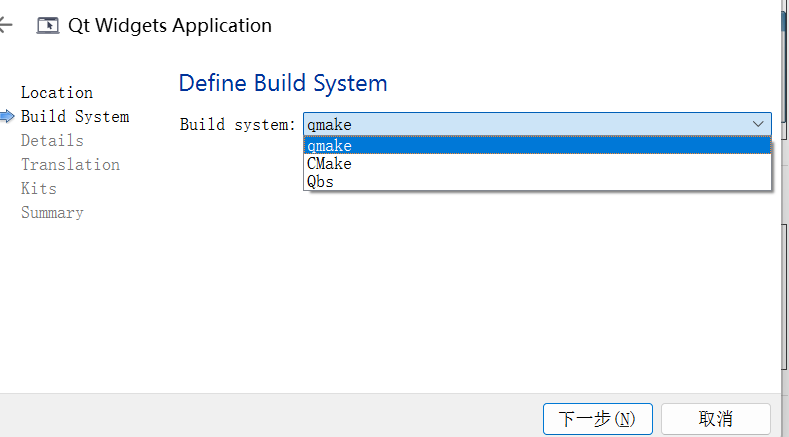Image resolution: width=789 pixels, height=437 pixels.
Task: Click the Summary wizard step
Action: pyautogui.click(x=52, y=213)
